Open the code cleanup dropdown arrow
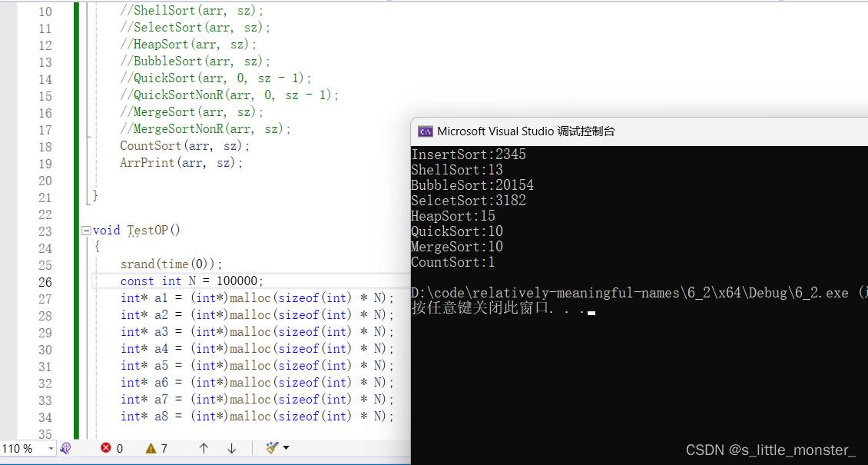Image resolution: width=868 pixels, height=465 pixels. 287,448
